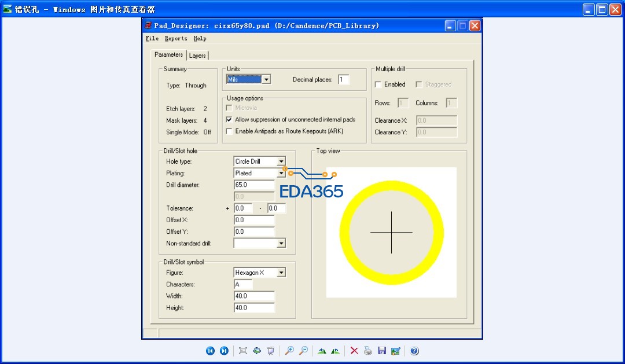Click the symbol Height field

click(254, 308)
